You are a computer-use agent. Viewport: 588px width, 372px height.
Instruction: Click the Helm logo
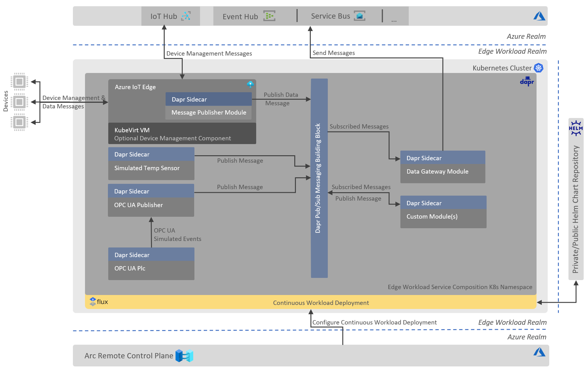pos(576,128)
